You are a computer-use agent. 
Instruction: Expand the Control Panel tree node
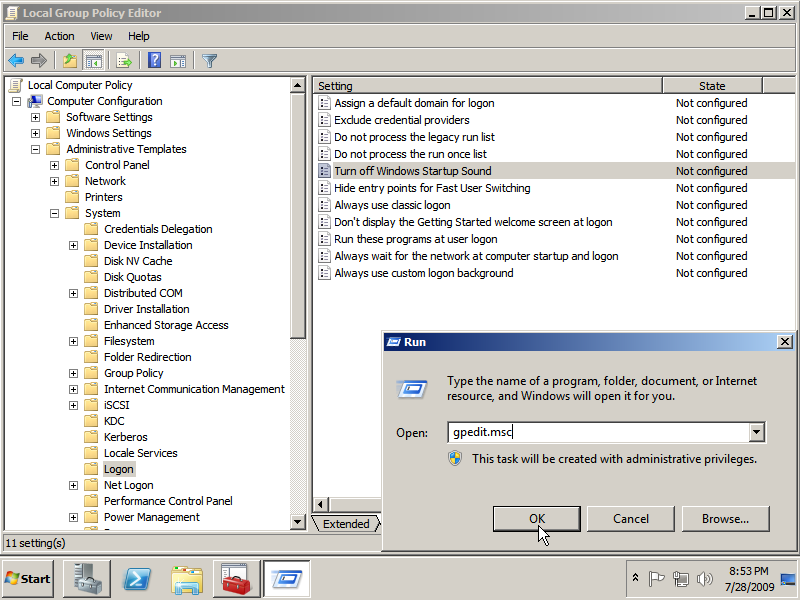click(x=55, y=165)
